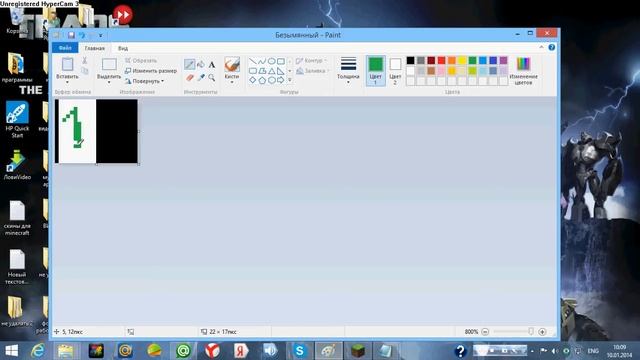Viewport: 640px width, 360px height.
Task: Click the zoom out minus button
Action: coord(485,332)
